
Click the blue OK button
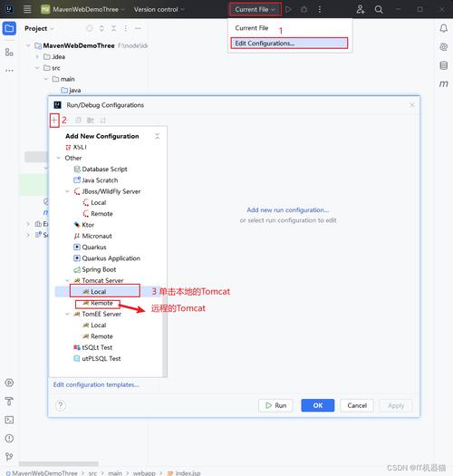coord(317,405)
